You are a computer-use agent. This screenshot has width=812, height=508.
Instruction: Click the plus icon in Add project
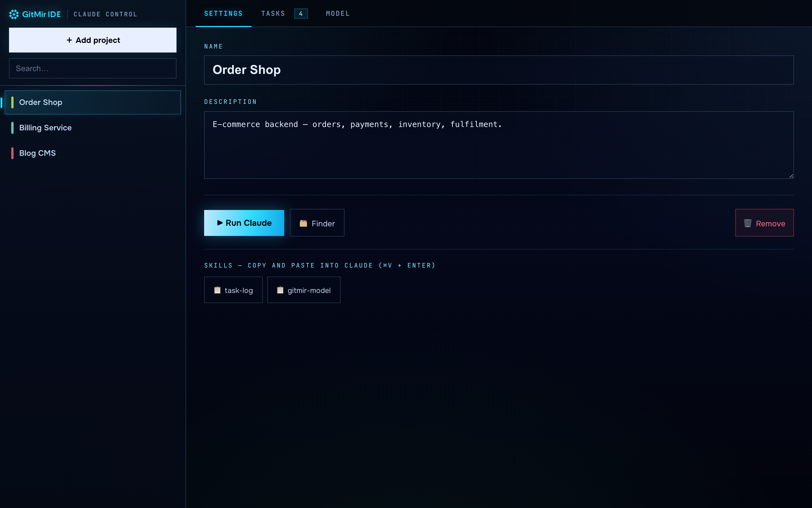tap(69, 40)
